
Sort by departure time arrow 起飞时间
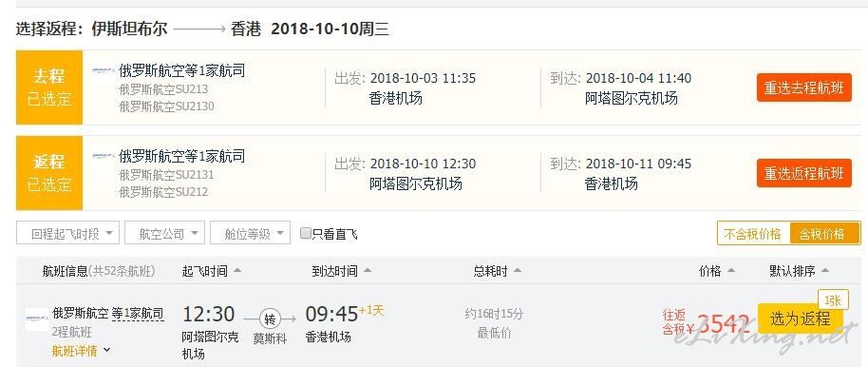(x=236, y=271)
